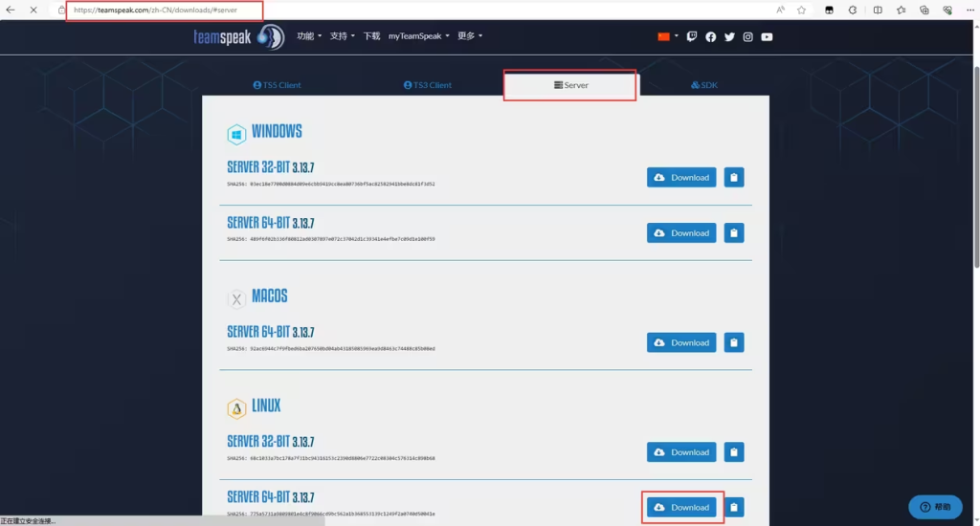Expand the 支持 menu
This screenshot has width=980, height=526.
(x=342, y=36)
